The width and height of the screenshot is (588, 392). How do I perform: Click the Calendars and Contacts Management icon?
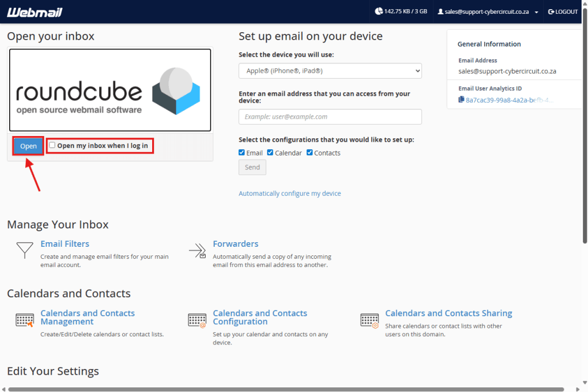tap(24, 320)
